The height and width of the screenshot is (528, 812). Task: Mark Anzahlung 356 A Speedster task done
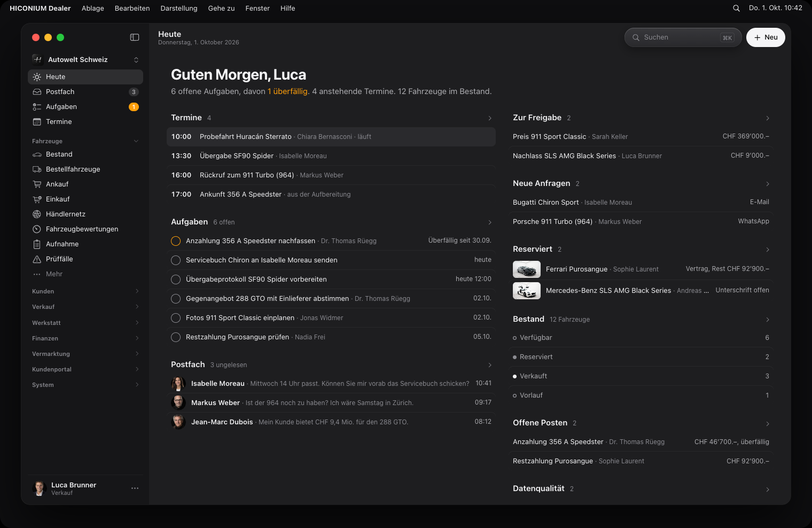pyautogui.click(x=176, y=241)
